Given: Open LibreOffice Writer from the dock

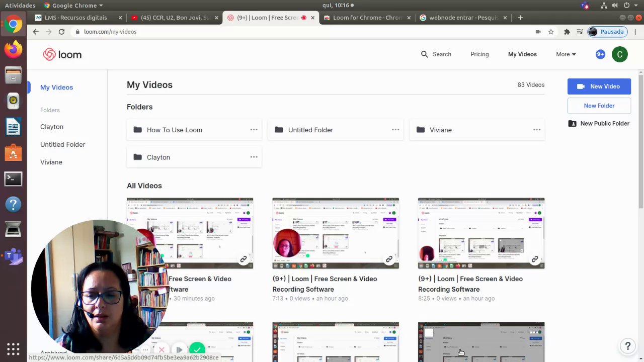Looking at the screenshot, I should 13,127.
